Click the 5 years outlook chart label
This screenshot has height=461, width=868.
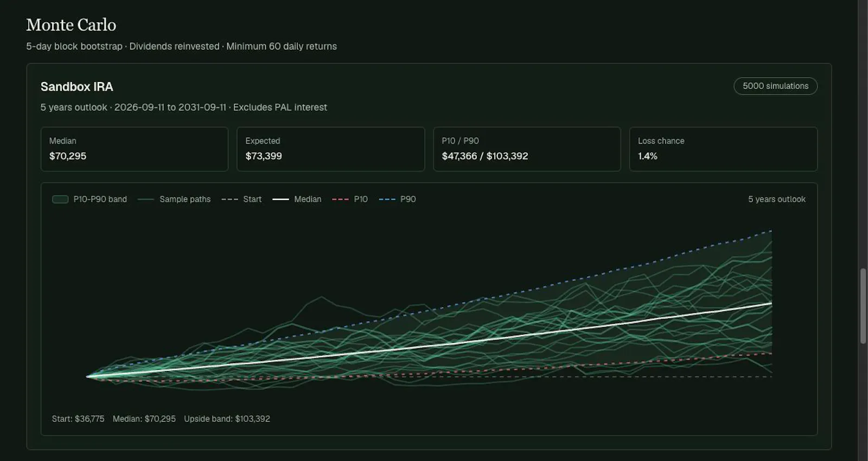coord(777,200)
